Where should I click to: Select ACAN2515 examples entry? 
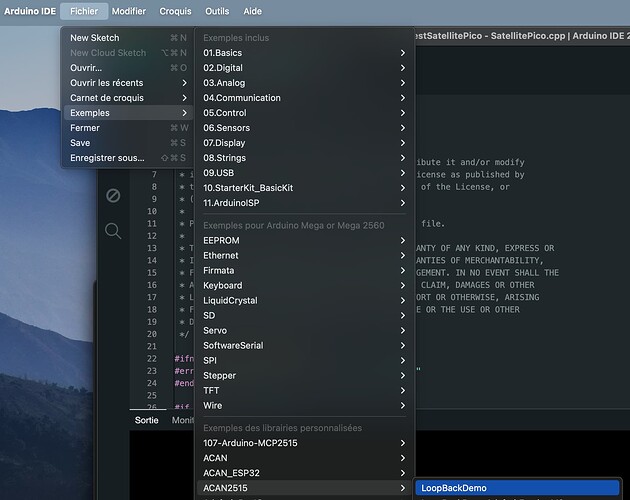(x=305, y=488)
